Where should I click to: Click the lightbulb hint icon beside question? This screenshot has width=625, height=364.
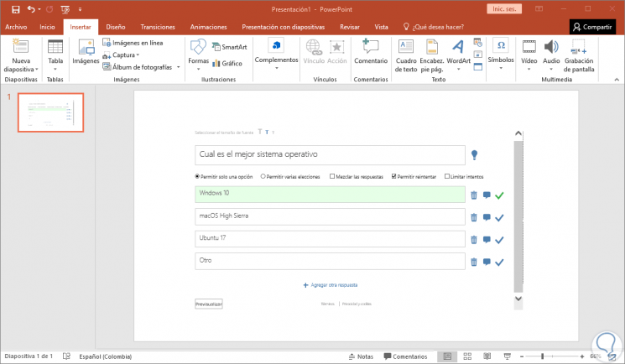coord(474,154)
